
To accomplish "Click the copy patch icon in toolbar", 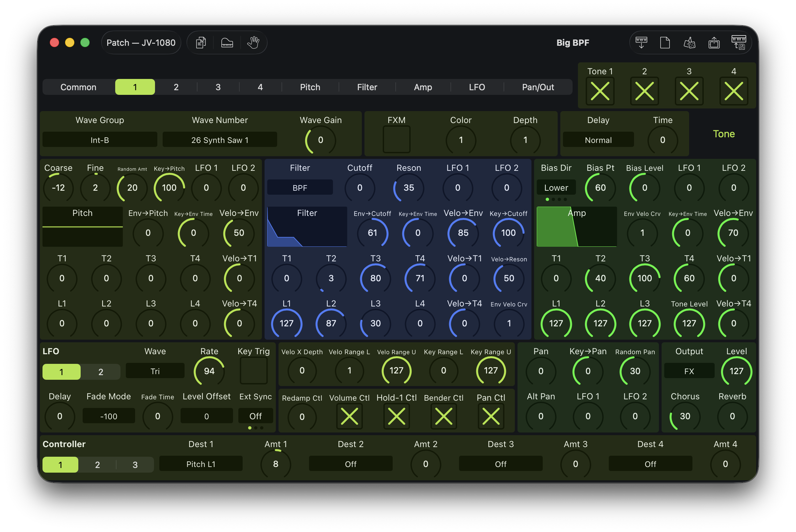I will (201, 43).
